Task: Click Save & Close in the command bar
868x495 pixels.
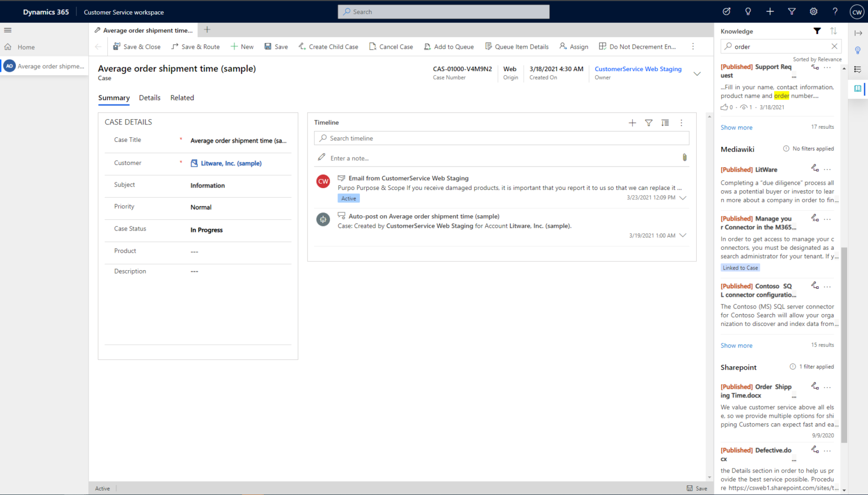Action: 137,46
